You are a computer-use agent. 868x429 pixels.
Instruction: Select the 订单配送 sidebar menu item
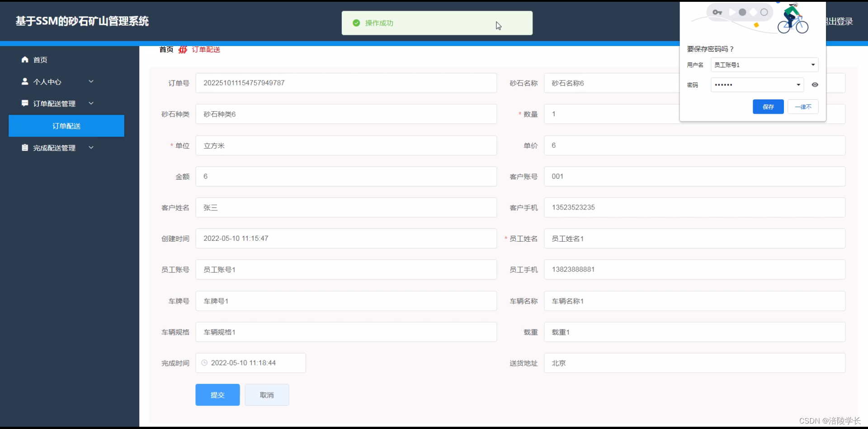point(66,126)
